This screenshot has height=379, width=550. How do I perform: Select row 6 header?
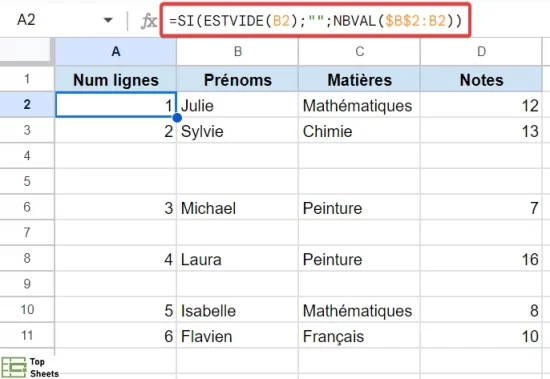coord(27,207)
